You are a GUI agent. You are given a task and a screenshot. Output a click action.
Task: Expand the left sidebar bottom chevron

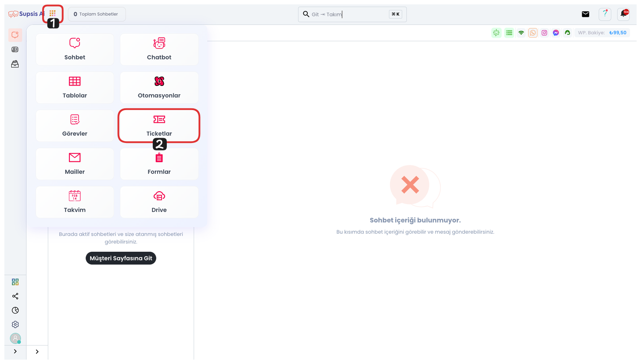point(15,351)
